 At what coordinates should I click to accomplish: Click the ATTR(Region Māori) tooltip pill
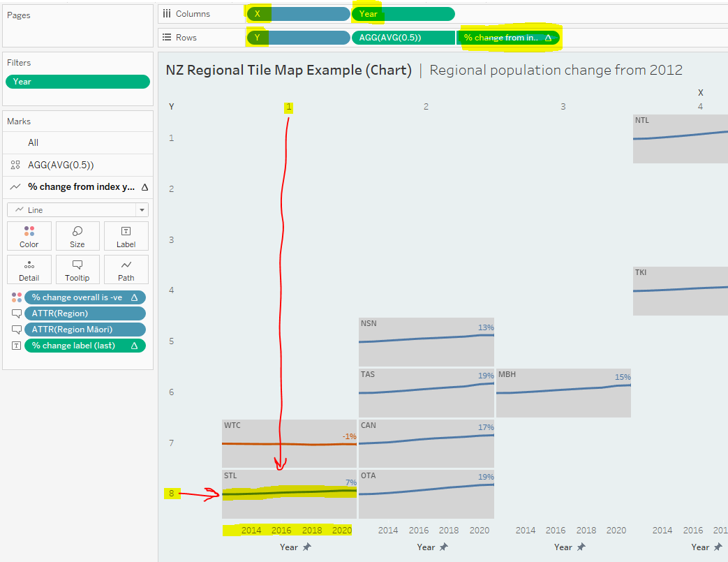84,330
